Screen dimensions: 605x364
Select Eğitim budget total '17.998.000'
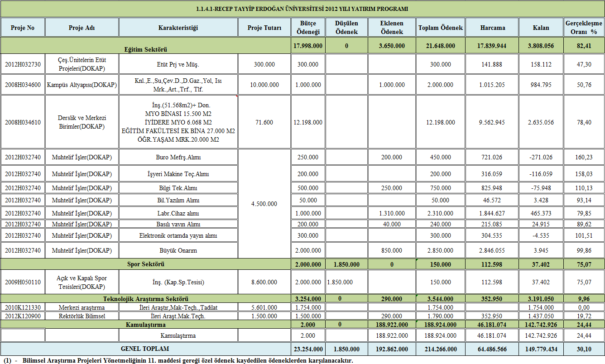click(308, 46)
